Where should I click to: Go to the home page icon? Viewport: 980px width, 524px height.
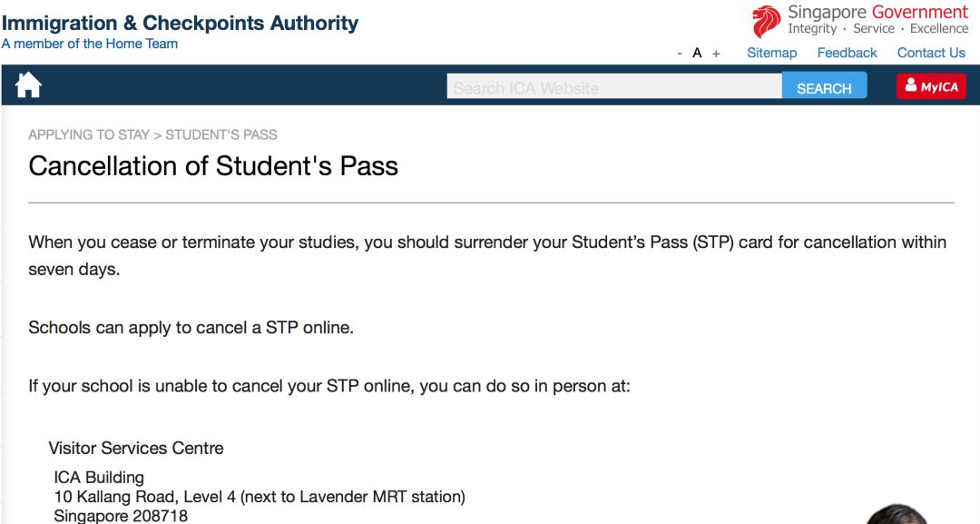coord(28,85)
